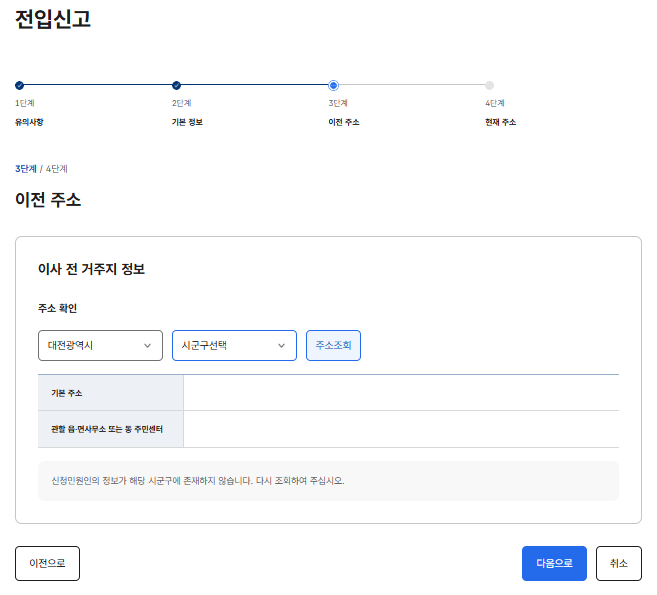This screenshot has width=657, height=595.
Task: Select step 1 유의사항 checkmark circle
Action: coord(19,85)
